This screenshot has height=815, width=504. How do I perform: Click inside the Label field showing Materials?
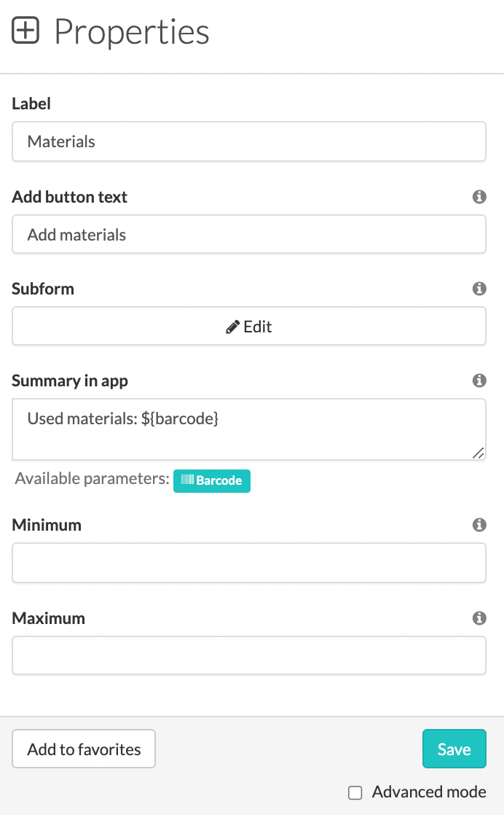[x=248, y=141]
